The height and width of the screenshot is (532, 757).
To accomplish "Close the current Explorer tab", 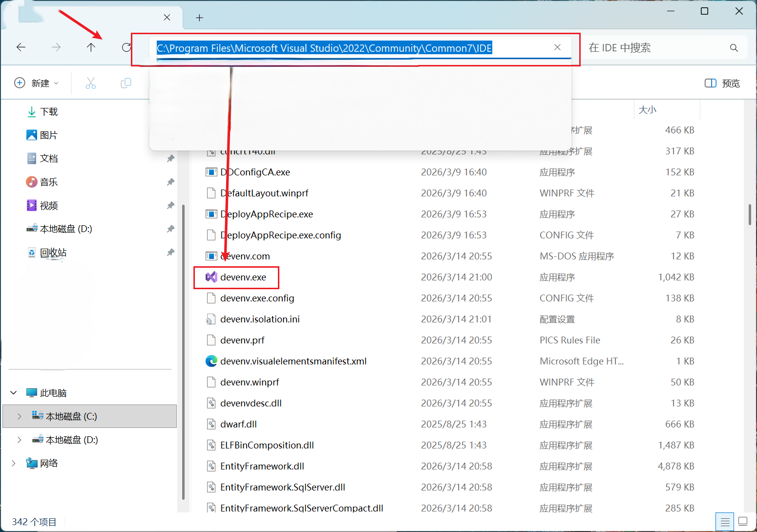I will [167, 18].
